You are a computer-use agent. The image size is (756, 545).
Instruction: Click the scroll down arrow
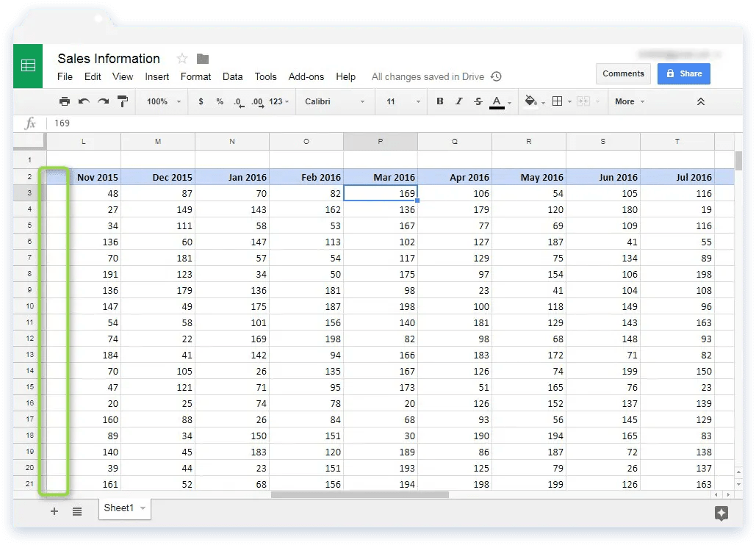[x=738, y=484]
